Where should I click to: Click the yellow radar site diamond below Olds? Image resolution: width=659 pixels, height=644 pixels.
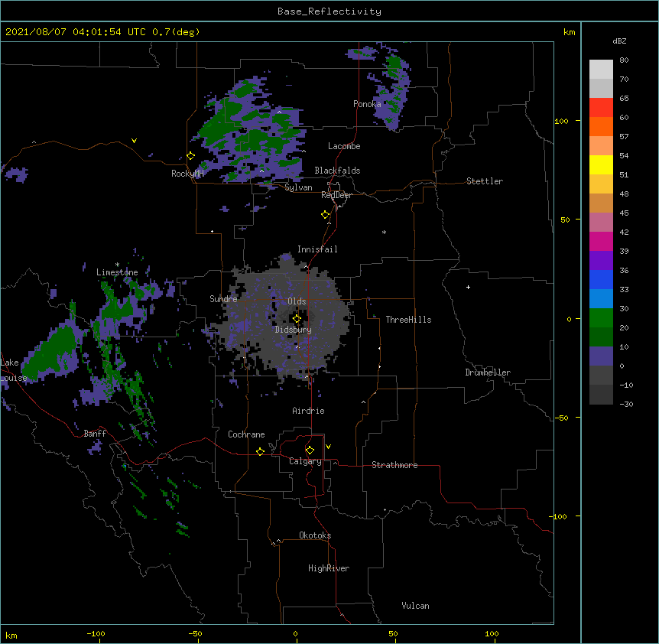297,319
